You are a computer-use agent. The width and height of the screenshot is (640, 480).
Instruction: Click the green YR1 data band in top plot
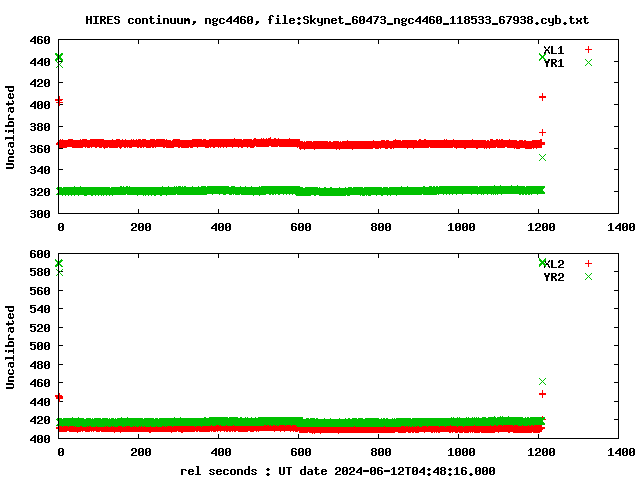click(300, 190)
